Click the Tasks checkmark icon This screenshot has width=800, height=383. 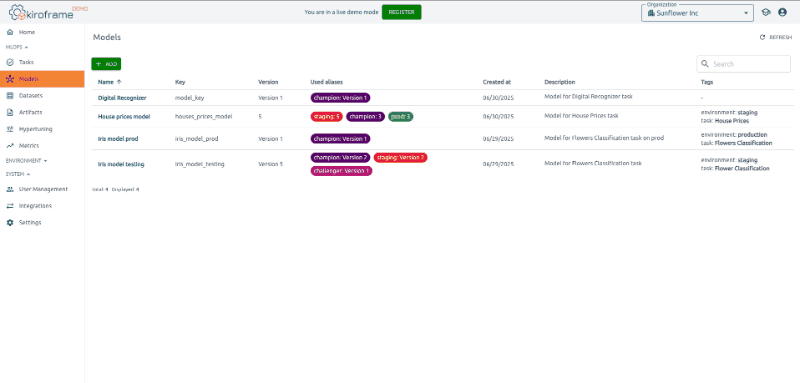tap(10, 62)
